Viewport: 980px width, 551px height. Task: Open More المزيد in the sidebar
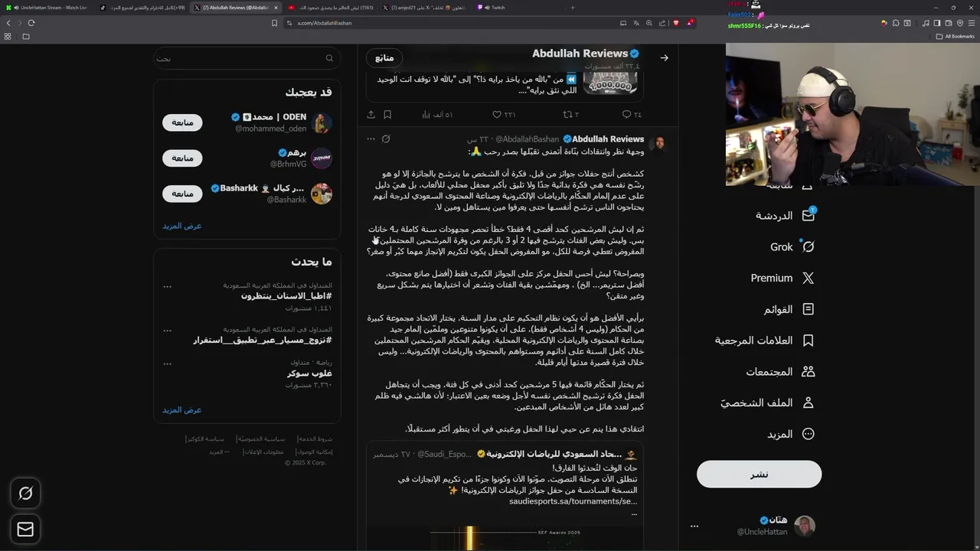click(791, 434)
